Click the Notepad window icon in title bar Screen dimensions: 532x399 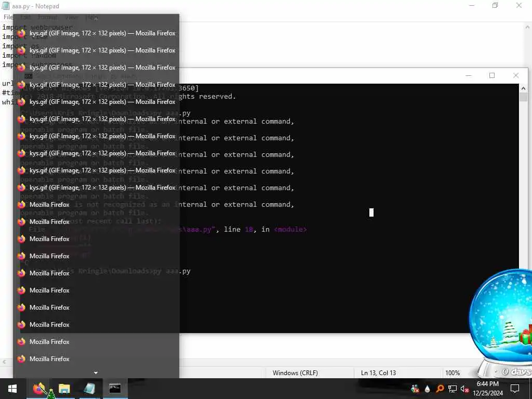pyautogui.click(x=5, y=6)
